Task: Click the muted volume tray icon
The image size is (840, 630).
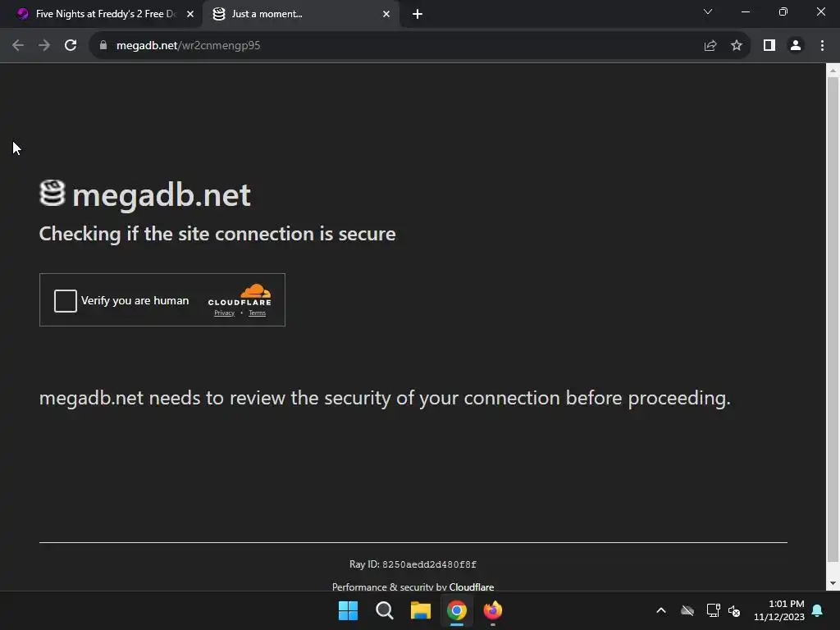Action: (734, 610)
